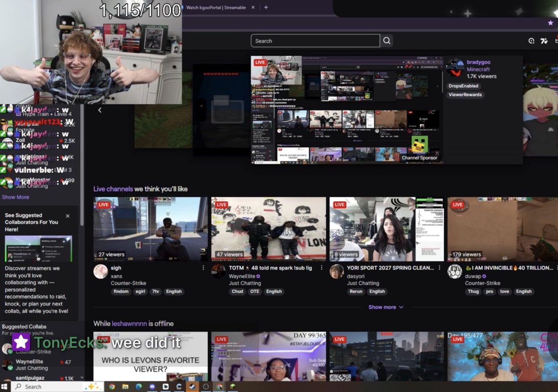558x392 pixels.
Task: Open OBS Studio from the taskbar
Action: tap(206, 386)
